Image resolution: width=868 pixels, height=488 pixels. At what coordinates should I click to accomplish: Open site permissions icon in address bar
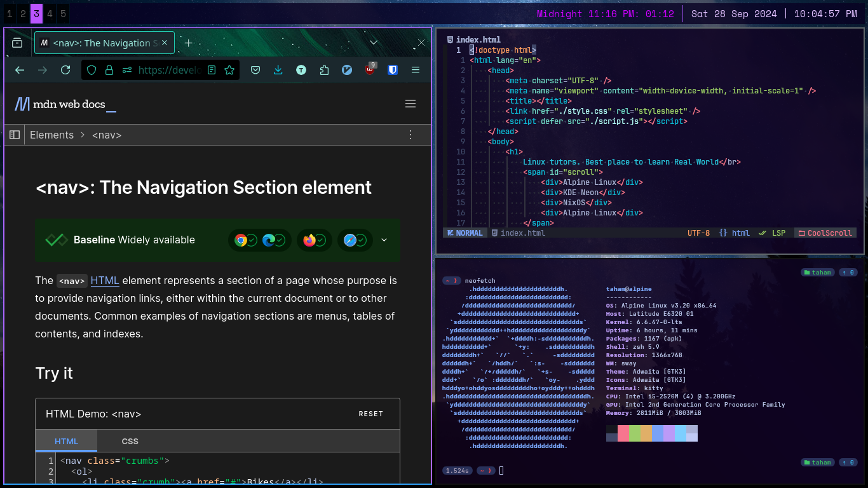pyautogui.click(x=127, y=70)
